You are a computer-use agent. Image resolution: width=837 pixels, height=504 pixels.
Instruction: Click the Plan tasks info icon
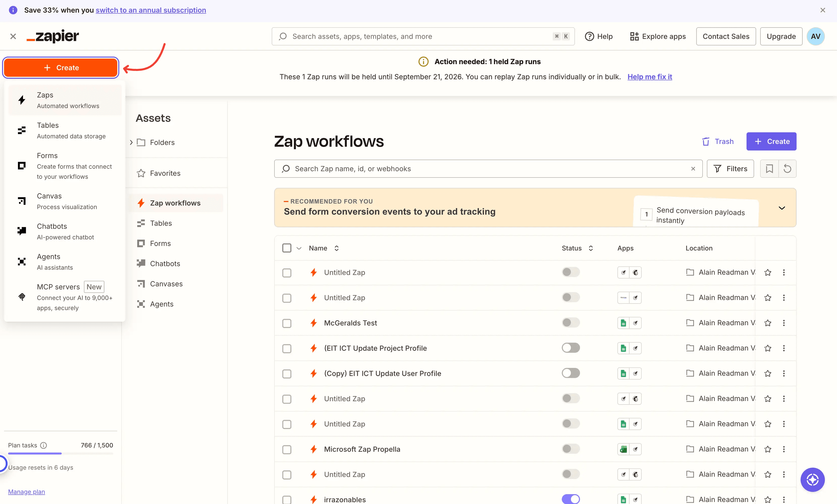click(43, 445)
